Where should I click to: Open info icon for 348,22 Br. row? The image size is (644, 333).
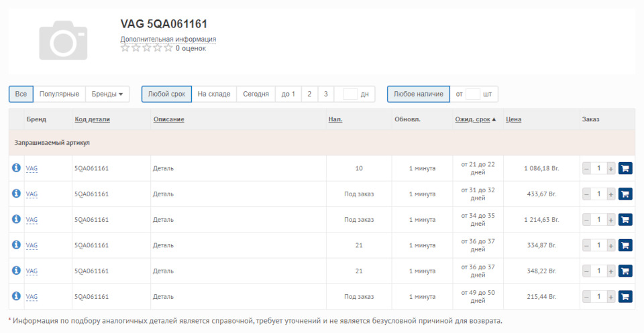point(16,270)
